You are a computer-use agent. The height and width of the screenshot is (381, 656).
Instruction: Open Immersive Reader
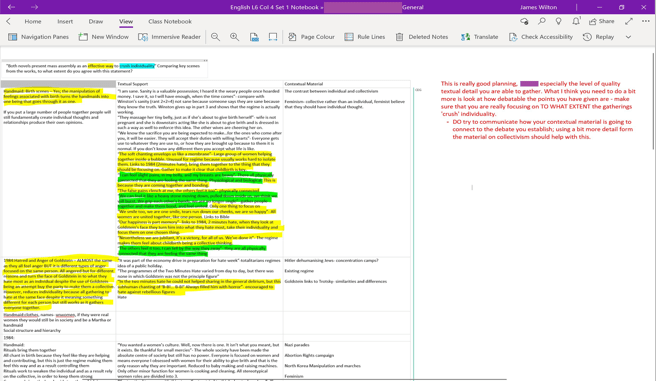(169, 37)
